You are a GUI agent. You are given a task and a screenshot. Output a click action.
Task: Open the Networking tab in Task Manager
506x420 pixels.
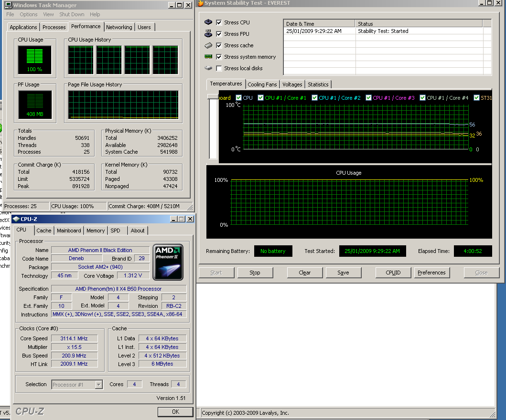click(x=119, y=27)
